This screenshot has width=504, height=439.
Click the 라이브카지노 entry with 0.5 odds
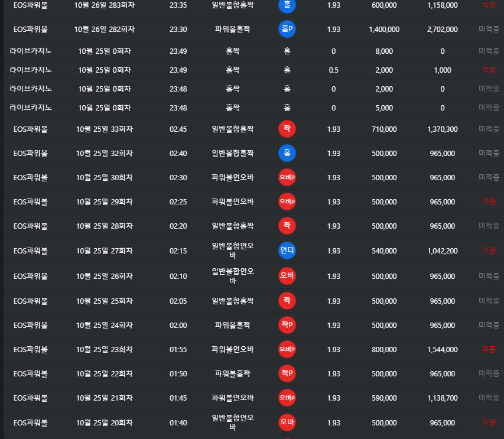click(31, 70)
